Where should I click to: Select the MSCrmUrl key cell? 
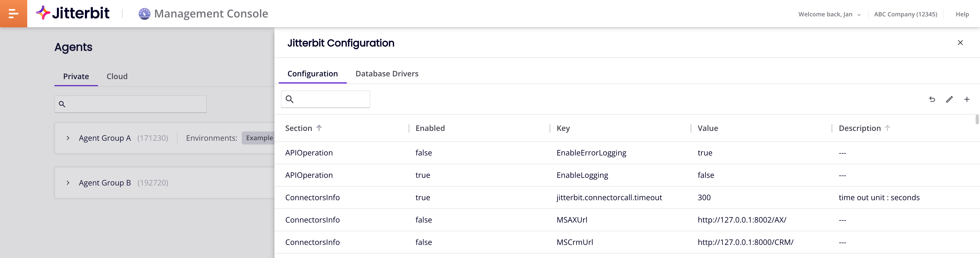coord(574,242)
